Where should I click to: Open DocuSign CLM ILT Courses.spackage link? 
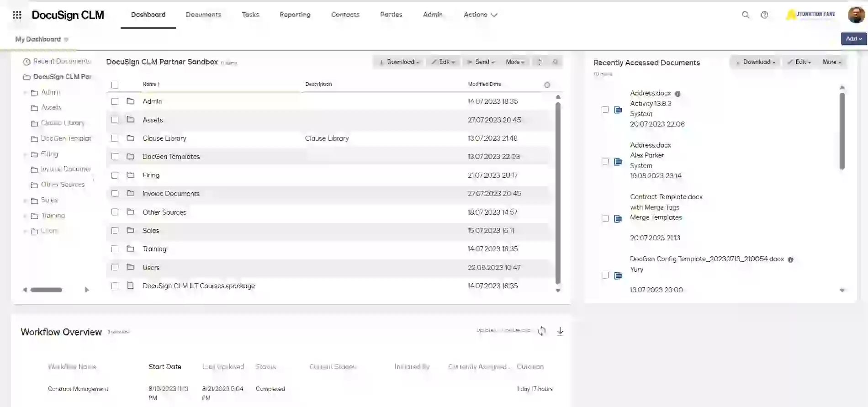click(199, 286)
